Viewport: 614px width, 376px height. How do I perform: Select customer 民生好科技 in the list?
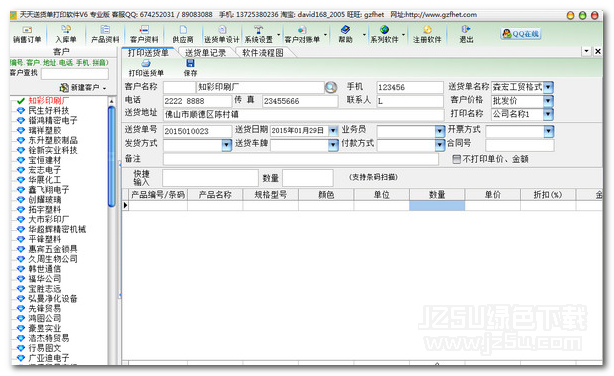(49, 110)
